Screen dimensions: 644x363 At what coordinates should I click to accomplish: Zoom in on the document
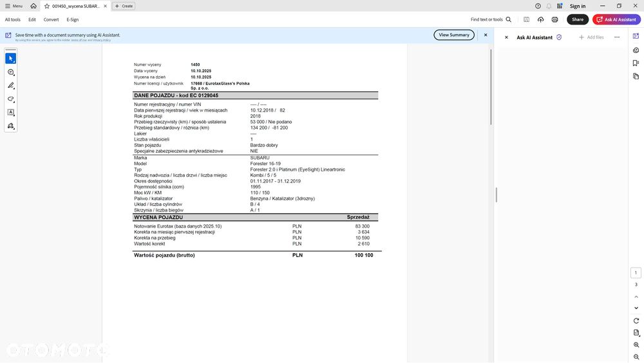(636, 345)
